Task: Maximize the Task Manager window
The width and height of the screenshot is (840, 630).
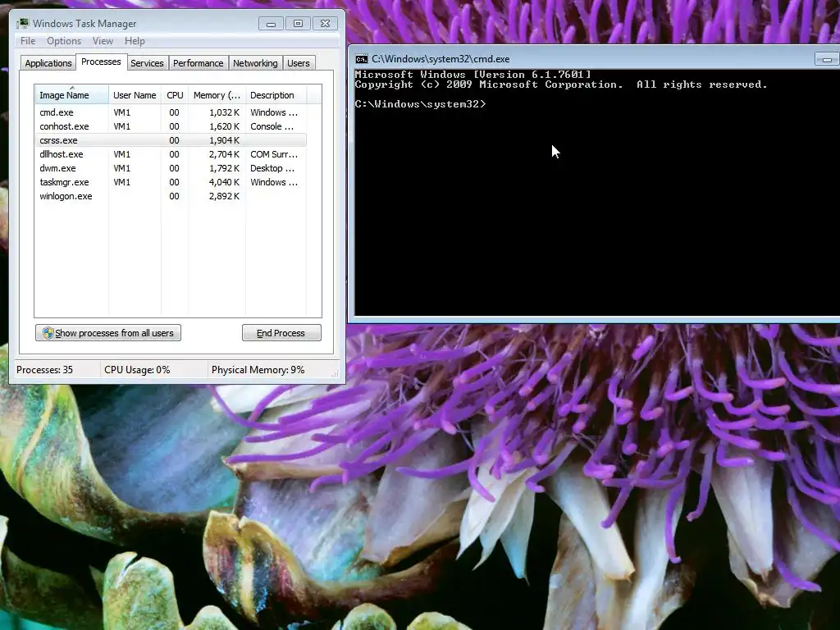Action: pyautogui.click(x=298, y=24)
